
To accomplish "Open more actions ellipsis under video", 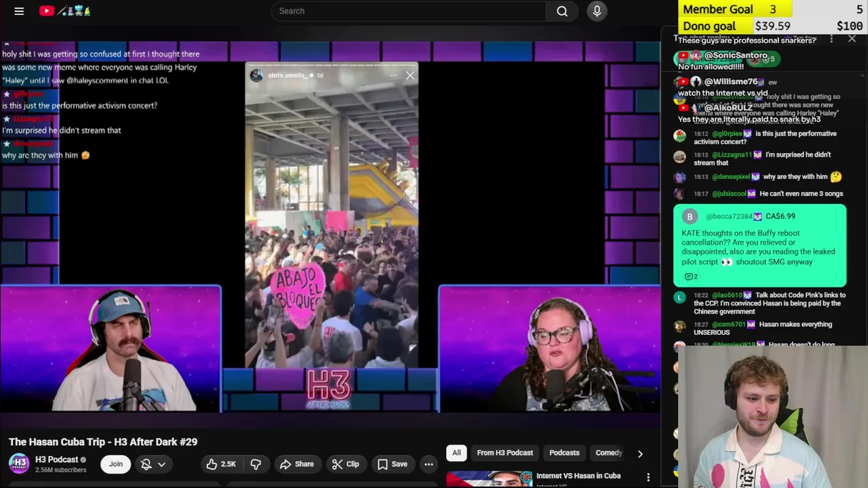I will point(429,464).
